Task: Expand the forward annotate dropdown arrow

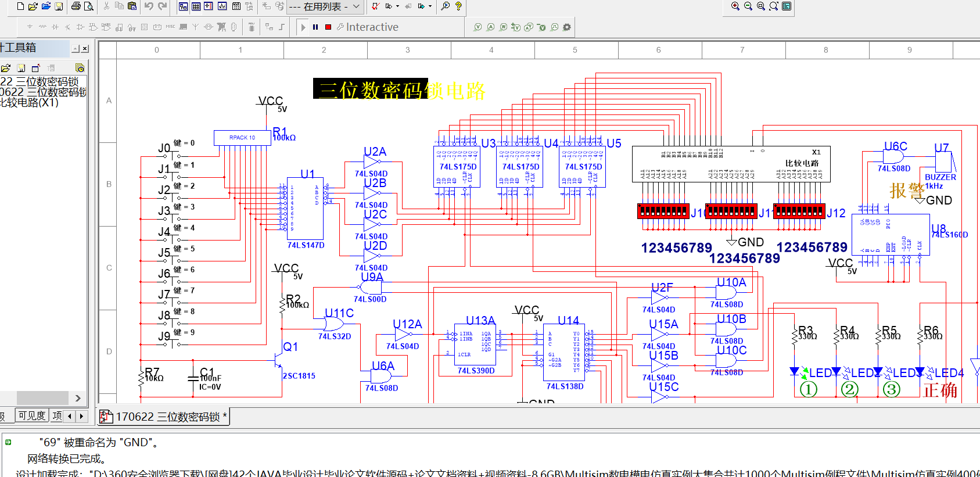Action: (430, 6)
